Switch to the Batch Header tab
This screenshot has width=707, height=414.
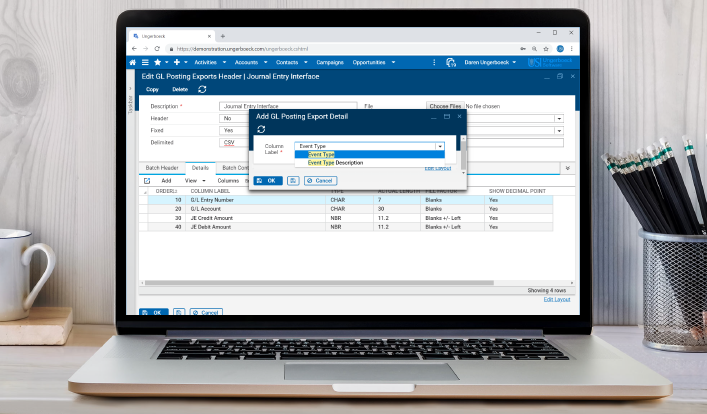pyautogui.click(x=161, y=168)
